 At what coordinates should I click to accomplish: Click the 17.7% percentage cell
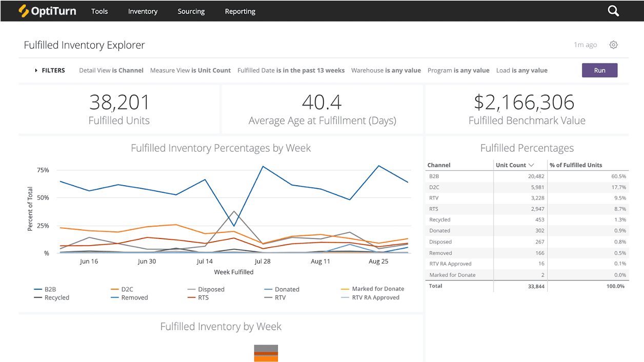619,187
